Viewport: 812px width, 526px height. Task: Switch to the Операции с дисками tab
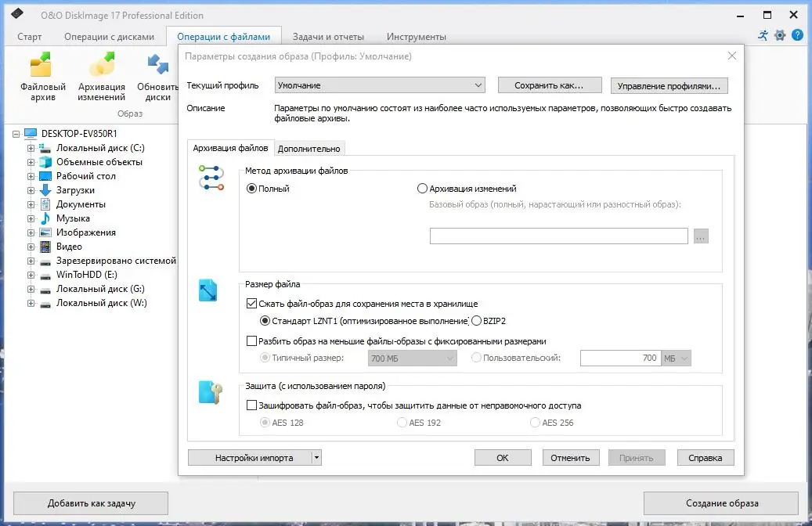click(110, 37)
